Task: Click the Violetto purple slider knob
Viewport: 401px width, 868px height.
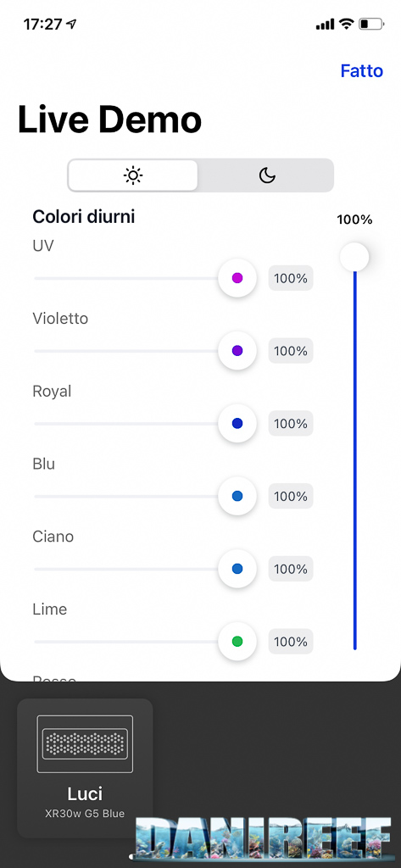Action: click(237, 350)
